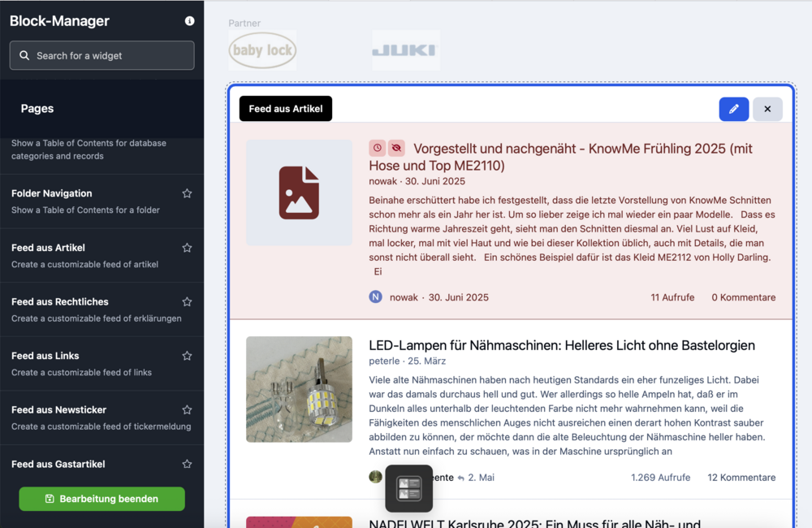Click the Pages section header
Image resolution: width=812 pixels, height=528 pixels.
tap(102, 108)
